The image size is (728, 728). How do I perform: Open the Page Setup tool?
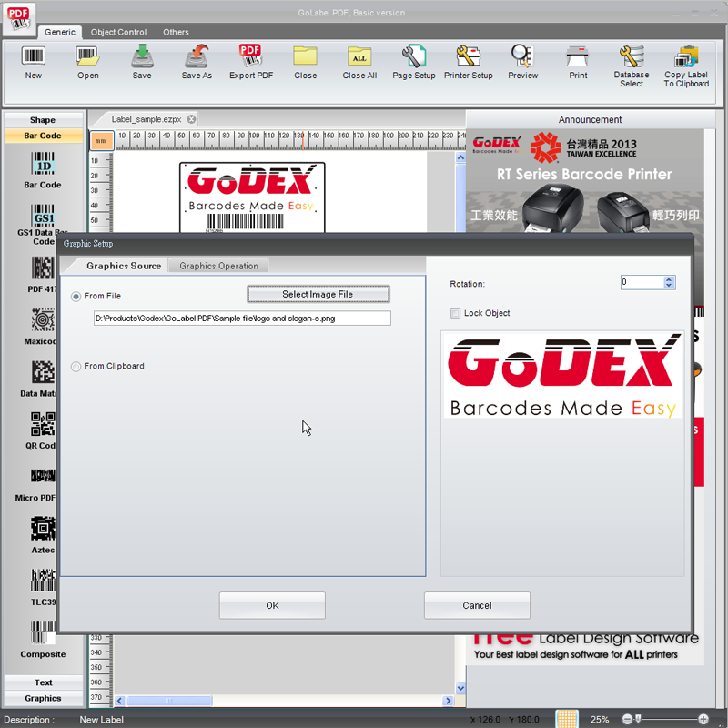pos(413,56)
